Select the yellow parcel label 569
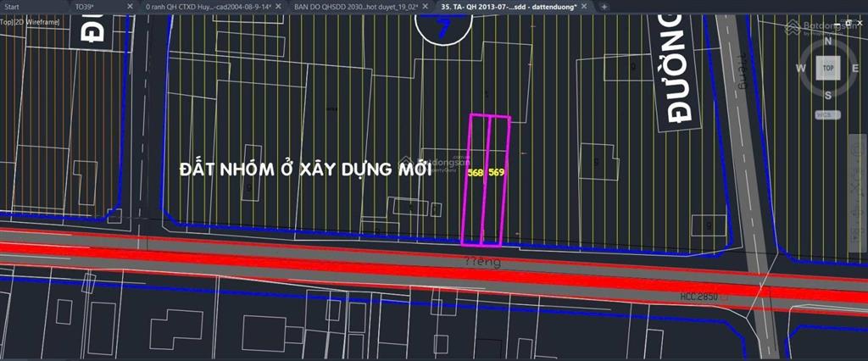The image size is (868, 361). tap(496, 172)
